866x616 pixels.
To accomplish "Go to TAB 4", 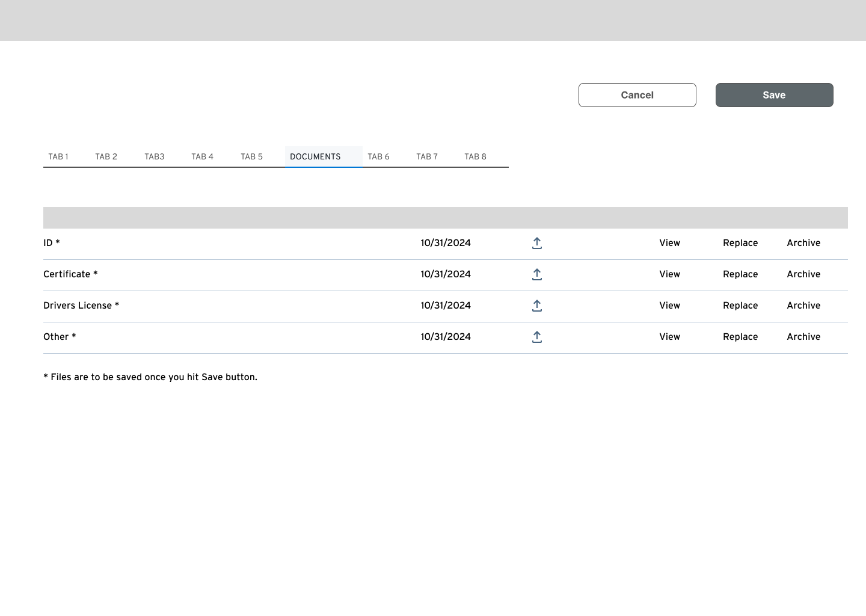I will (203, 156).
